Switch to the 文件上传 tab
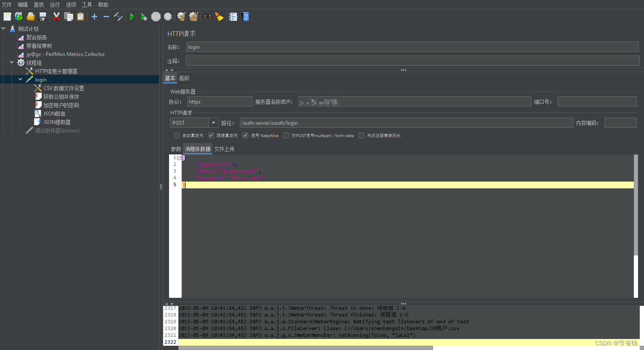Screen dimensions: 644x350 [x=224, y=149]
